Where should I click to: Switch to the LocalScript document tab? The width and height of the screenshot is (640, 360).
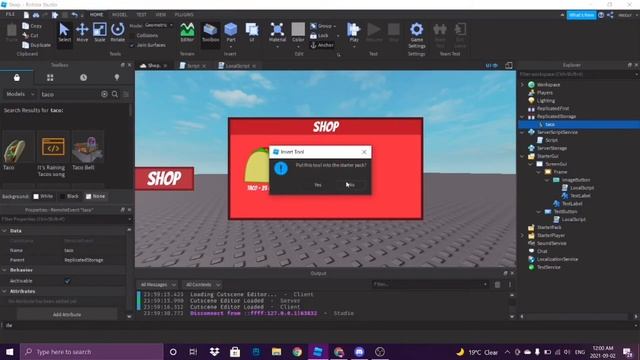click(x=237, y=66)
